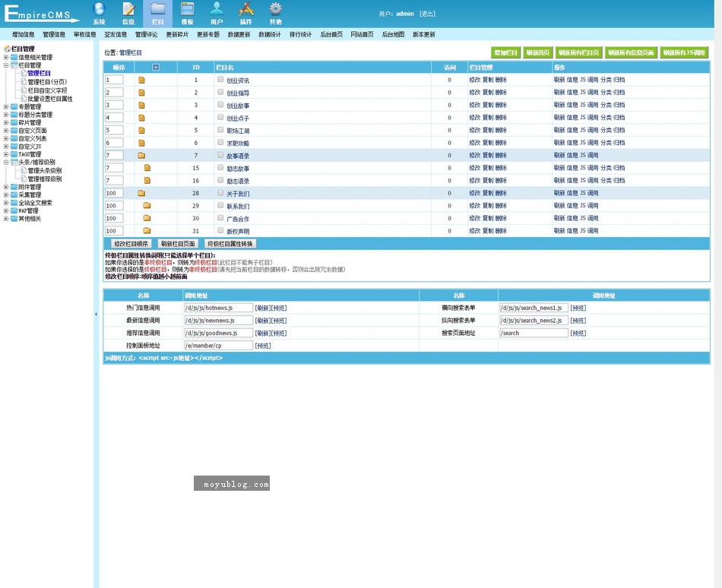Open the 栏目 folder icon in header
This screenshot has height=588, width=722.
158,9
